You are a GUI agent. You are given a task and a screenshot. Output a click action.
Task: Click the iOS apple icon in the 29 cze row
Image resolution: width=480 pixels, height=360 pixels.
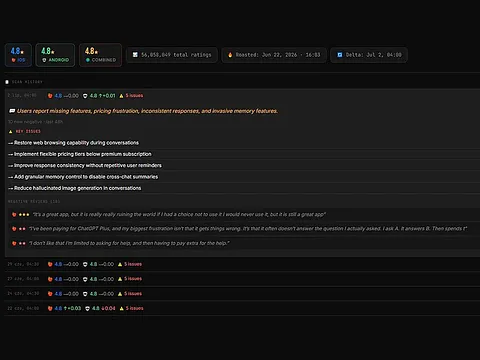pos(50,264)
